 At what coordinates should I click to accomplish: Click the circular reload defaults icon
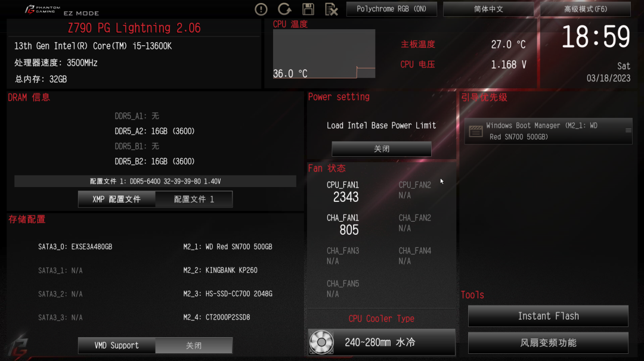pos(284,9)
